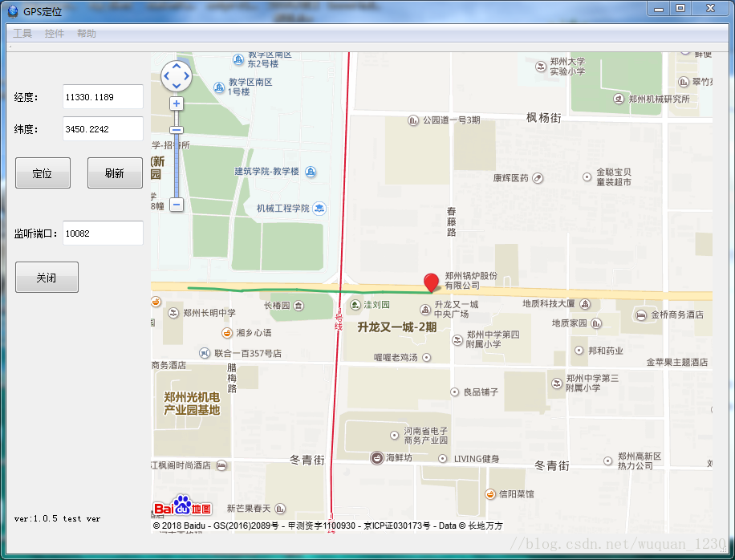735x560 pixels.
Task: Open the 工具 menu
Action: [22, 33]
